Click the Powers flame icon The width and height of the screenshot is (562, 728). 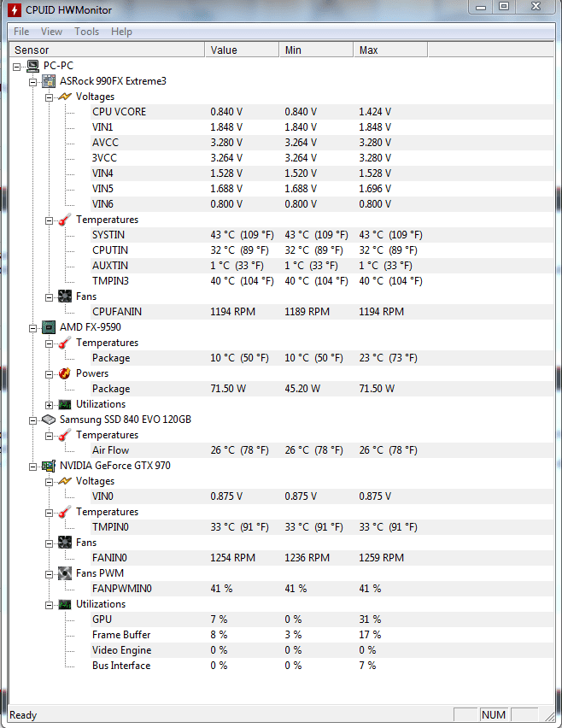coord(65,373)
